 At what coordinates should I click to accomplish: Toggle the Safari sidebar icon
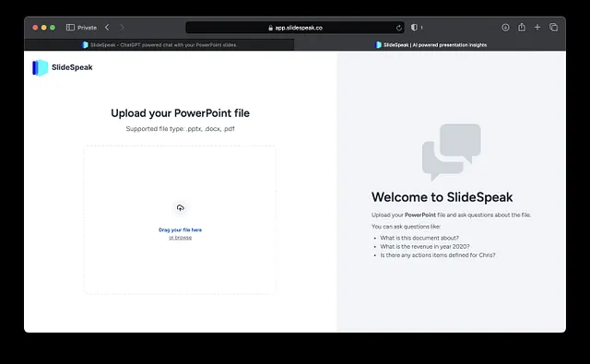pyautogui.click(x=70, y=28)
